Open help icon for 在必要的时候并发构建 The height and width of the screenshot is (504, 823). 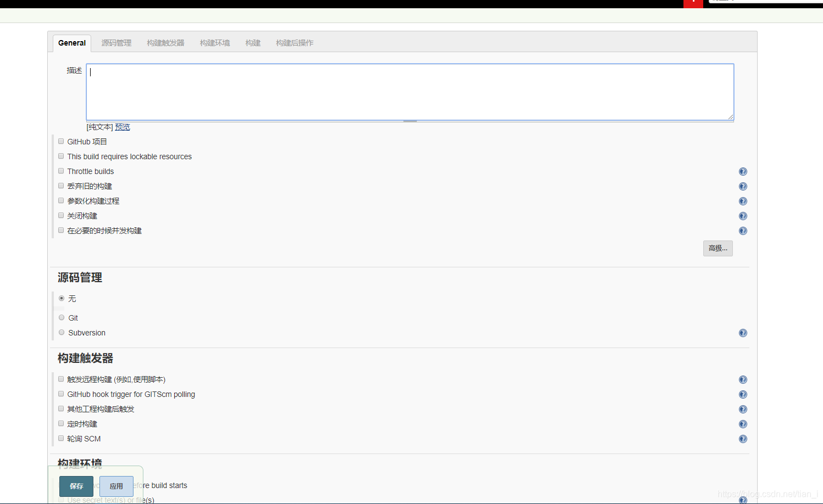[743, 231]
